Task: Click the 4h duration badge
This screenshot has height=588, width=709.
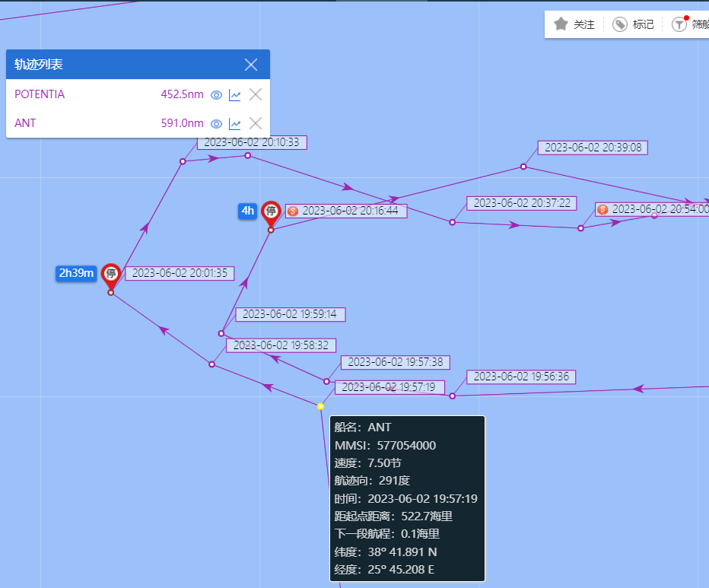Action: tap(247, 211)
